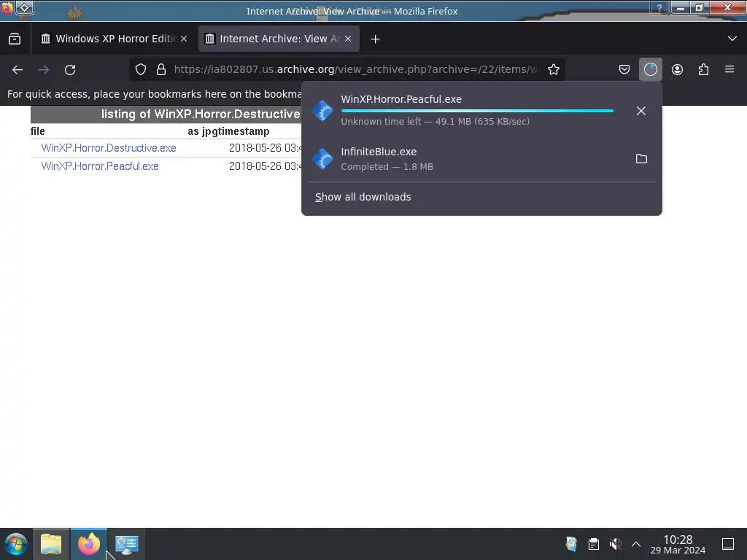This screenshot has height=560, width=747.
Task: Show InfiniteBlue.exe in its folder
Action: coord(641,158)
